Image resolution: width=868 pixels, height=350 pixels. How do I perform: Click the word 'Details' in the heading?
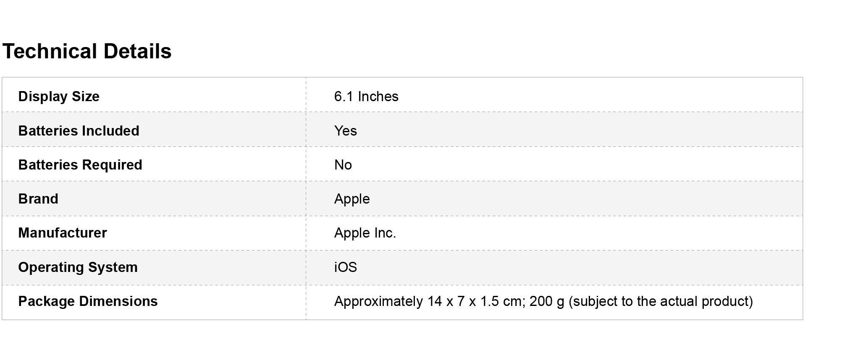click(x=137, y=52)
